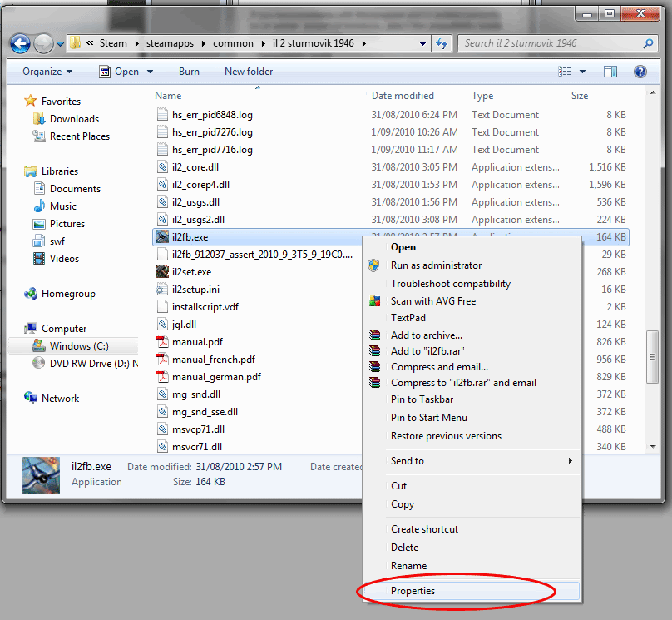
Task: Select Homegroup in the navigation pane
Action: (68, 294)
